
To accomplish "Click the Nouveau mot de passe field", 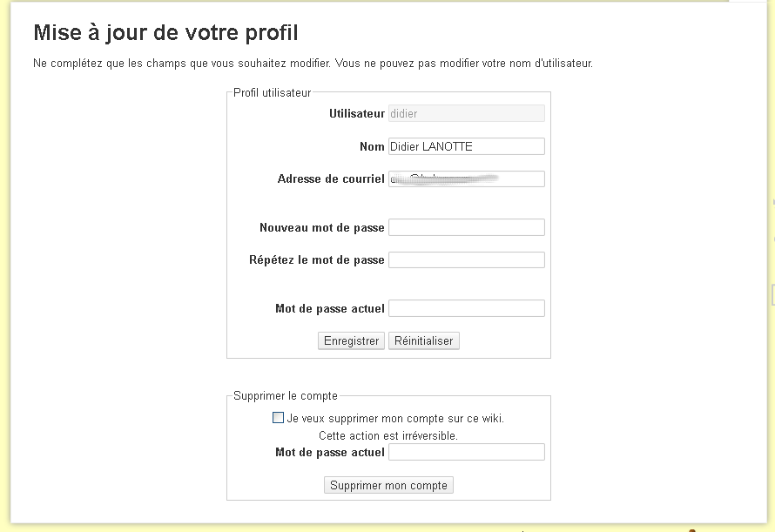I will pyautogui.click(x=467, y=226).
